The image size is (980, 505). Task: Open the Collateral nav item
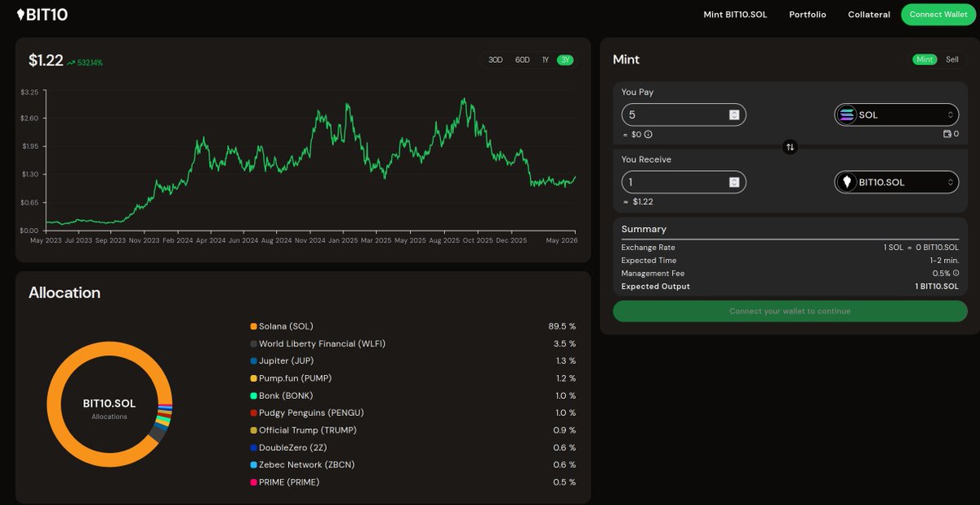[x=869, y=15]
